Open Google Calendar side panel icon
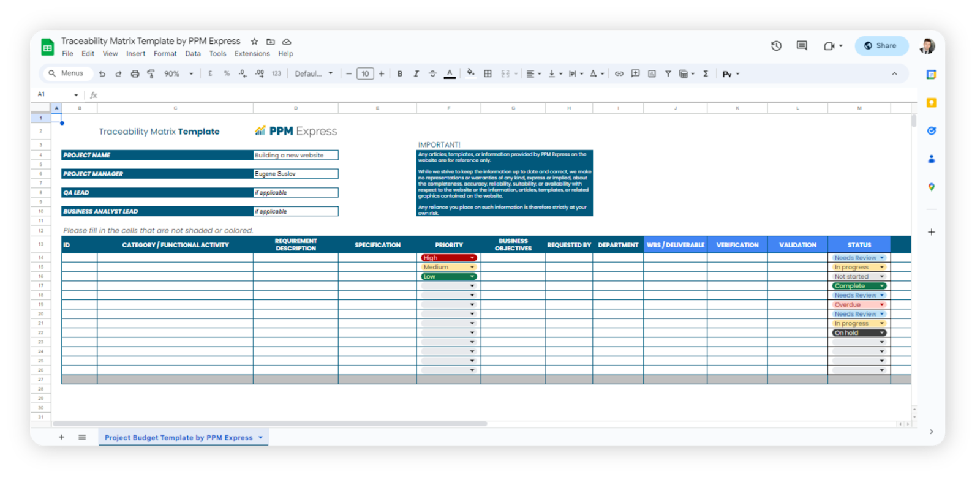Screen dimensions: 980x480 [x=931, y=75]
